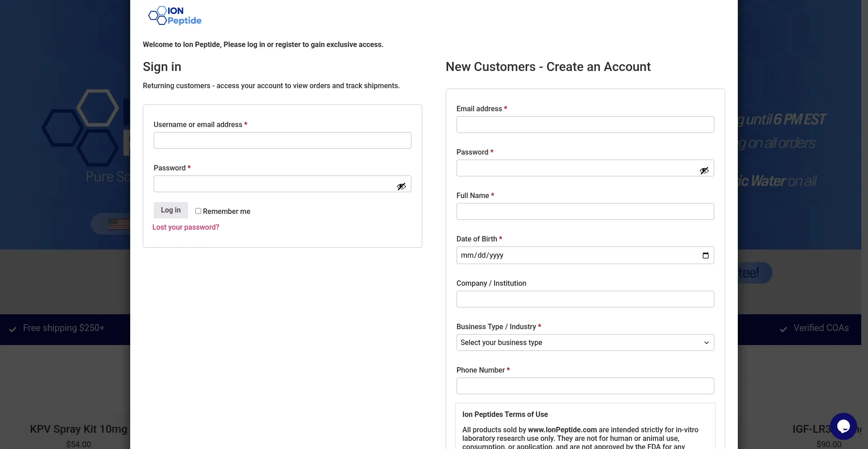Click the Verified COAs checkmark icon
The height and width of the screenshot is (449, 868).
tap(783, 329)
